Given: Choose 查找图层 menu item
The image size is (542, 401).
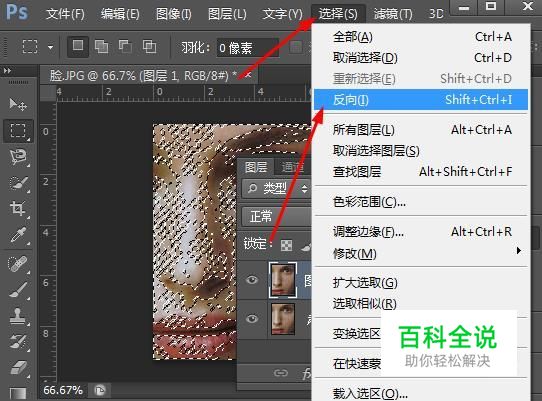Looking at the screenshot, I should (x=421, y=171).
